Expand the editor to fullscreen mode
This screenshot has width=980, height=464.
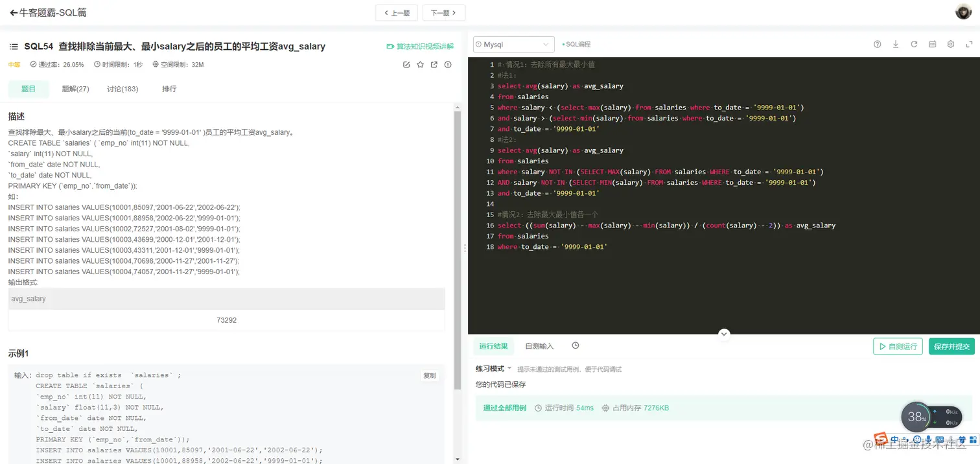[x=968, y=44]
